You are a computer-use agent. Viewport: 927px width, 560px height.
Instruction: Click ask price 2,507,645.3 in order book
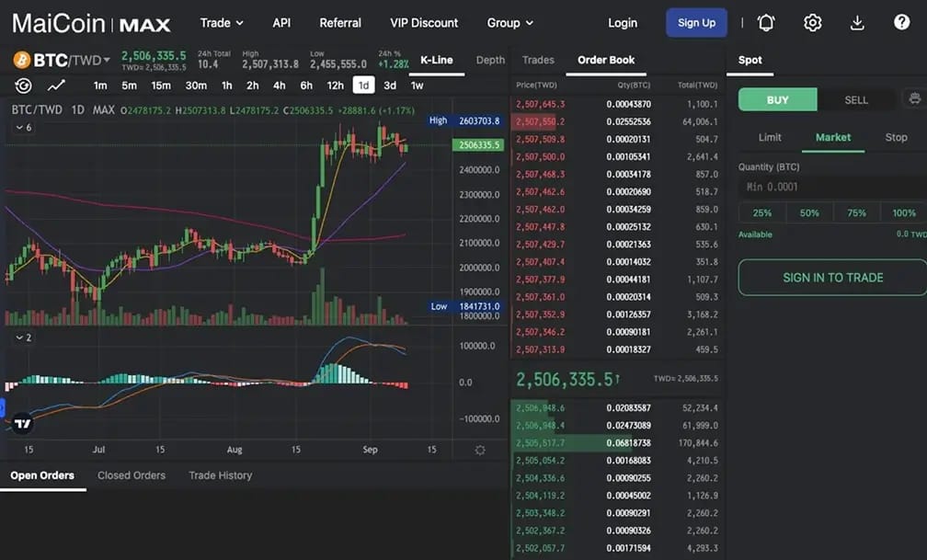pos(541,104)
